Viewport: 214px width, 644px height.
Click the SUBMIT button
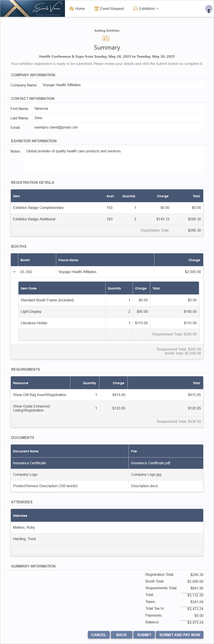coord(144,635)
